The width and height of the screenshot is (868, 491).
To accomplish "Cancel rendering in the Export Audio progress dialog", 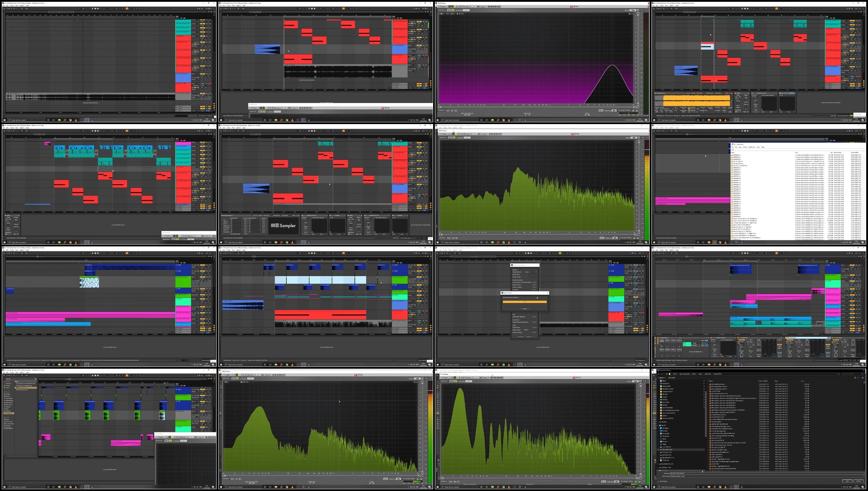I will coord(525,309).
